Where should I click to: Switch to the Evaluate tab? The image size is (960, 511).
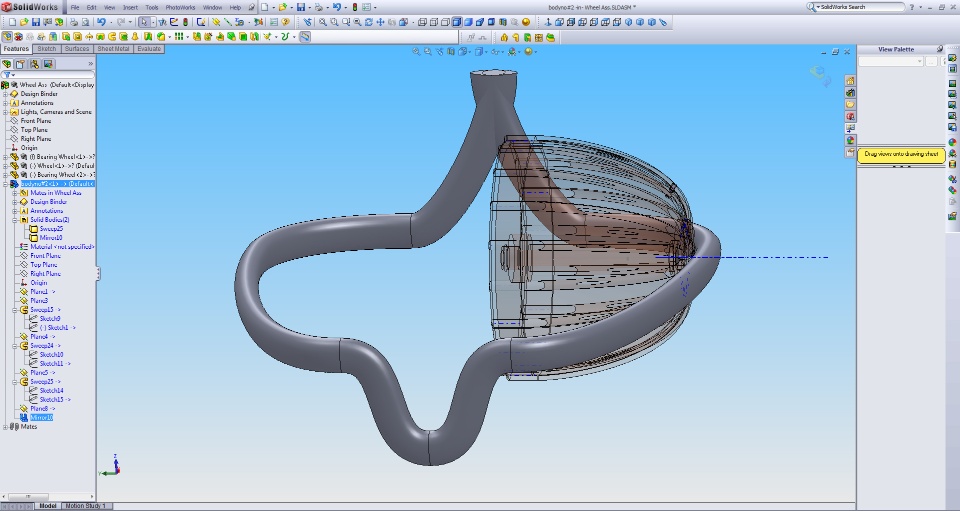click(x=149, y=49)
